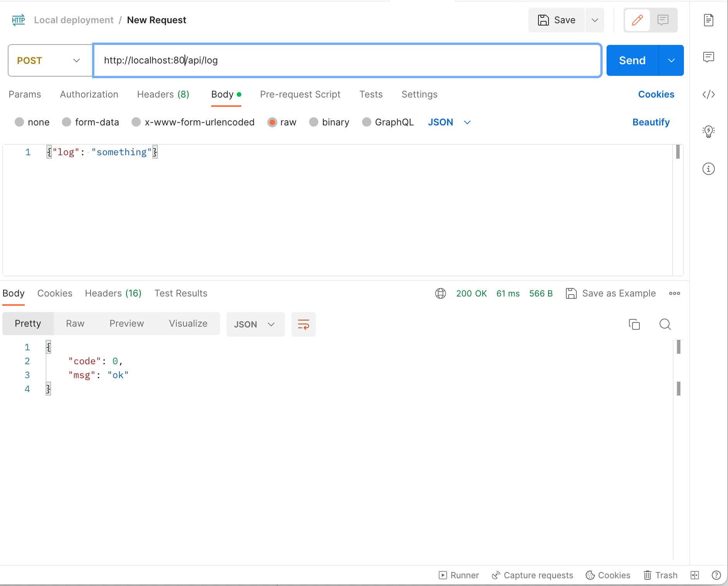Click the Save floppy disk icon

pos(543,20)
